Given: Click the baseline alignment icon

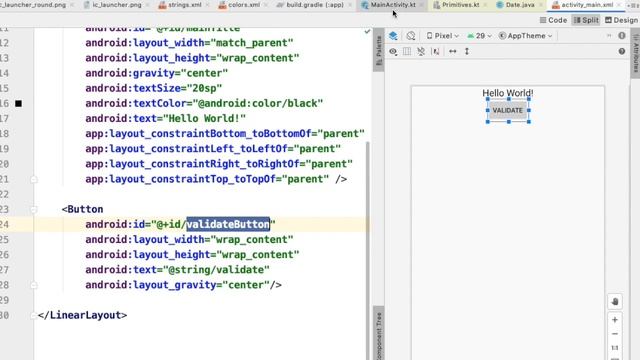Looking at the screenshot, I should (436, 51).
